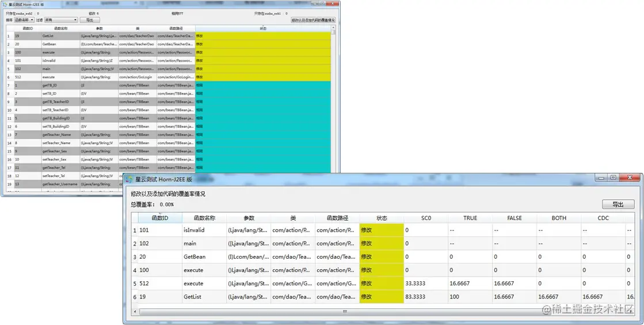Click TRUE value 16.6667 in row 512
The width and height of the screenshot is (644, 325).
pyautogui.click(x=470, y=284)
